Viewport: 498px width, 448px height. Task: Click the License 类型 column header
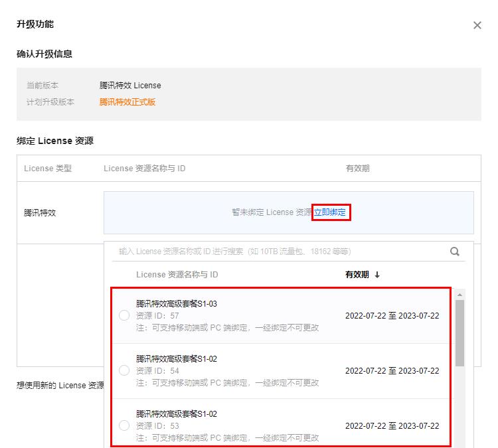pyautogui.click(x=48, y=169)
